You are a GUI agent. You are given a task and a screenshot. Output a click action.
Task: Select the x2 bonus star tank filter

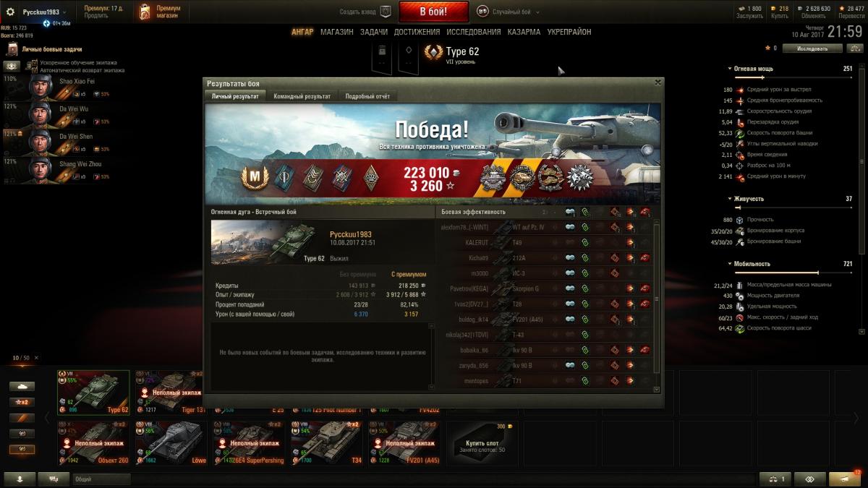(x=22, y=402)
